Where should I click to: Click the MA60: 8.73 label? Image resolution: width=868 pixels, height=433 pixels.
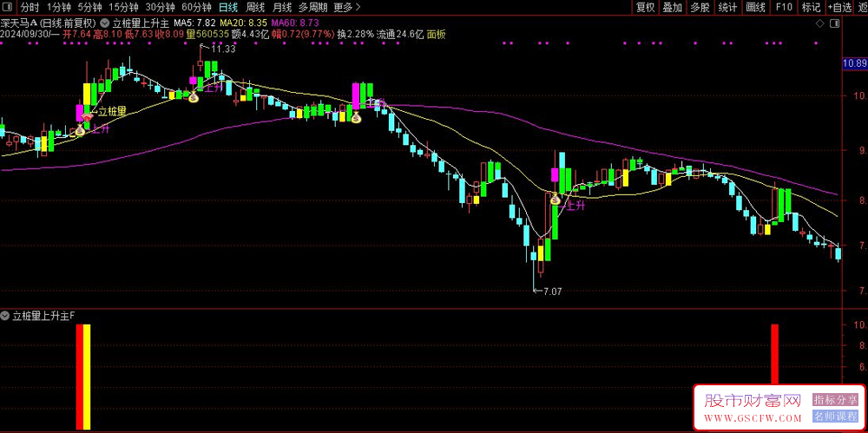click(x=295, y=23)
